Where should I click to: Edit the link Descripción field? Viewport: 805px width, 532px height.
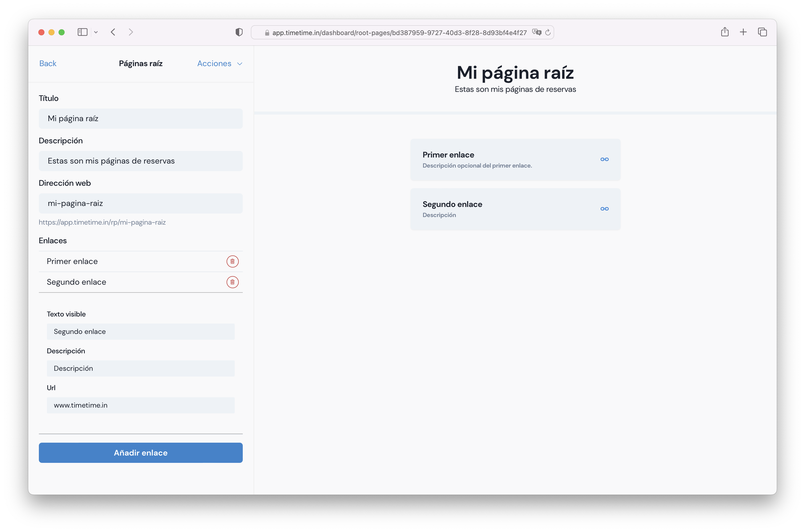(141, 368)
